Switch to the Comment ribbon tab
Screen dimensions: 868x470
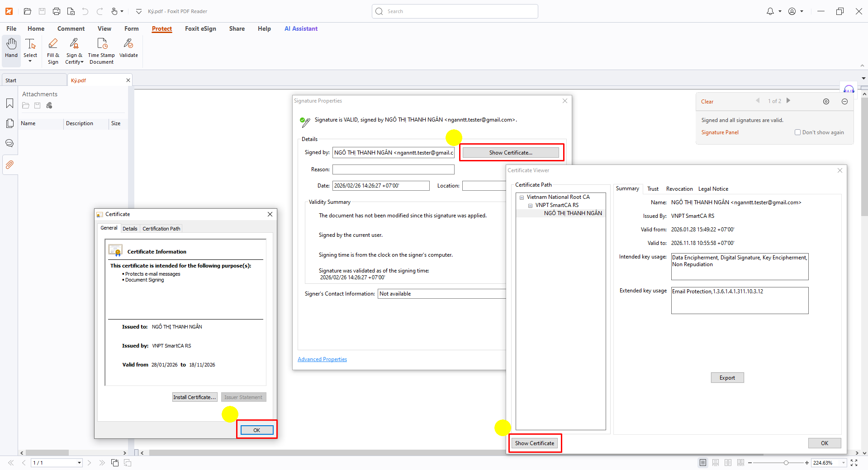[x=71, y=28]
